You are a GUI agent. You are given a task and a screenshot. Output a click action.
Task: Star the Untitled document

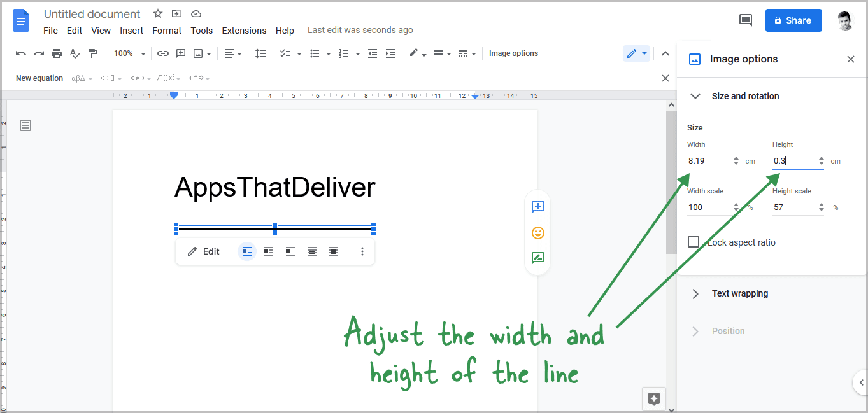[158, 13]
